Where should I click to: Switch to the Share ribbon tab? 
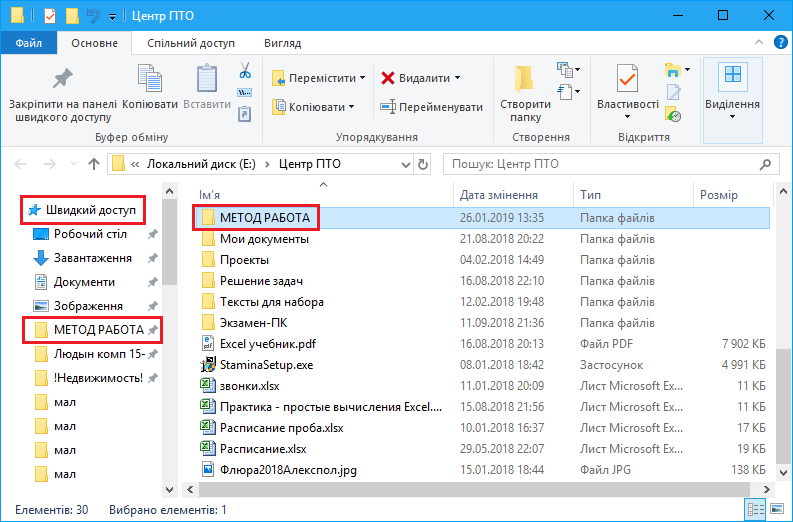point(191,43)
